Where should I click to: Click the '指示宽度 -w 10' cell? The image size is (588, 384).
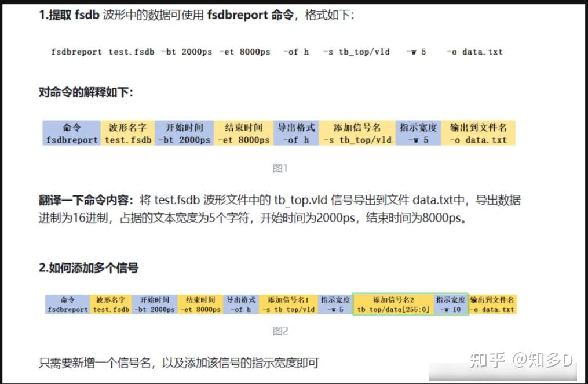(451, 305)
